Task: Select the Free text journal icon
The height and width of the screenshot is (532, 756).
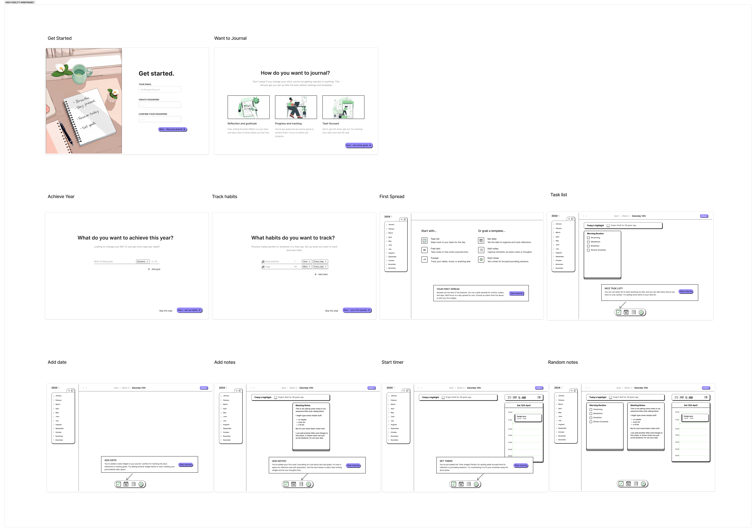Action: click(425, 250)
